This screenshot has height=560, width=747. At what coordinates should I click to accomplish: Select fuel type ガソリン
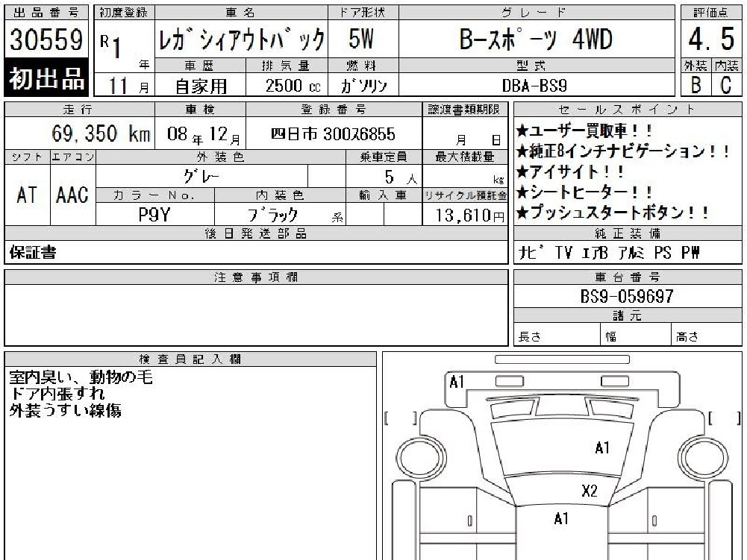point(363,86)
